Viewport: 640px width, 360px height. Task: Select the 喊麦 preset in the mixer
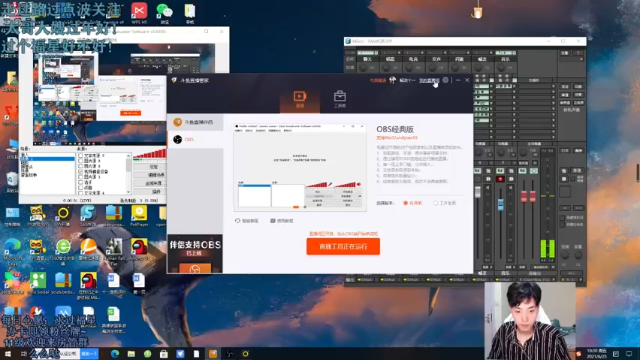point(482,59)
